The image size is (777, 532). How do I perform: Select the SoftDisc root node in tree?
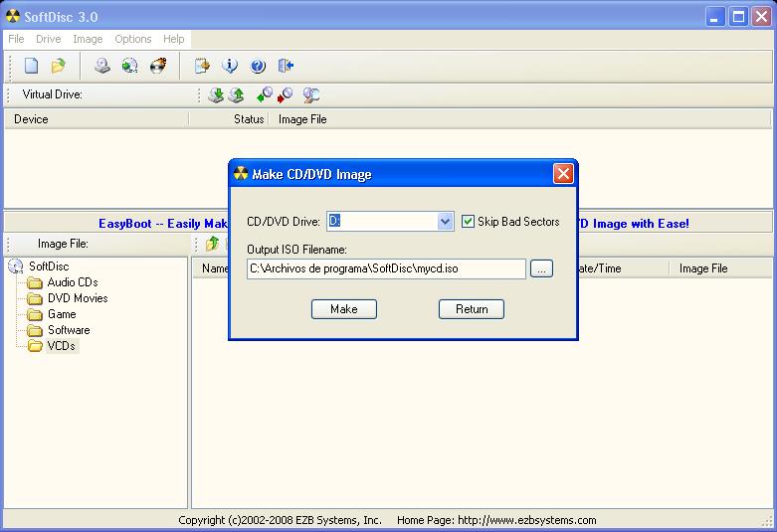pyautogui.click(x=49, y=266)
